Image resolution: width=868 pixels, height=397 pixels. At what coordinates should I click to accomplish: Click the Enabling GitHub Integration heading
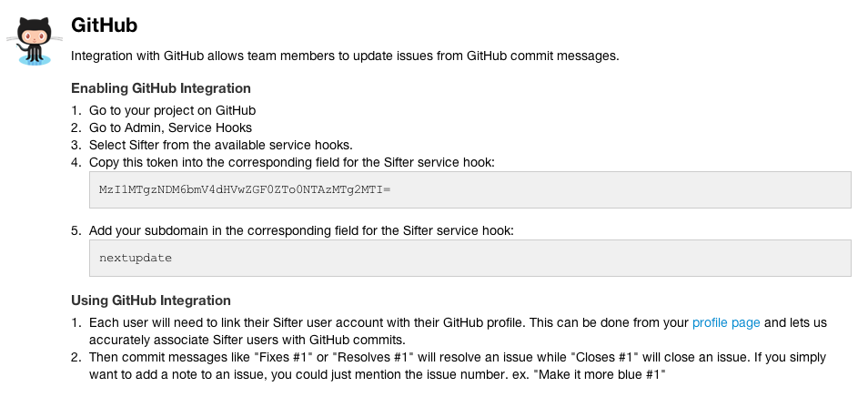[160, 88]
